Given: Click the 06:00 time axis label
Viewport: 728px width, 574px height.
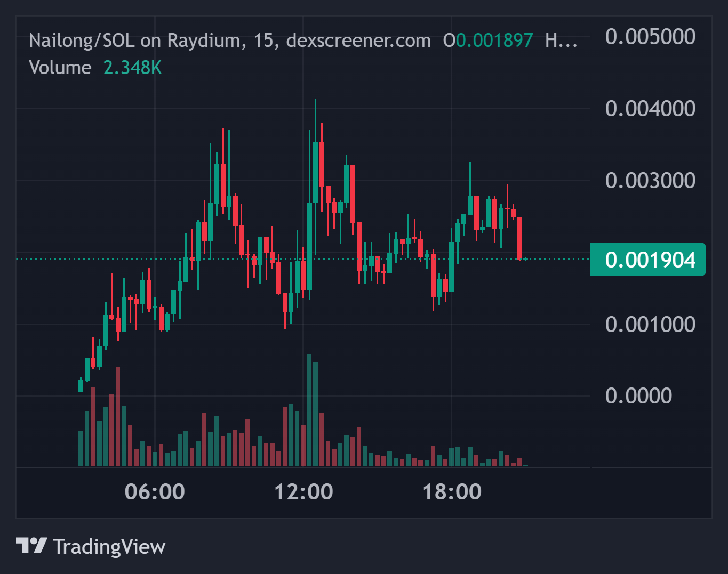Looking at the screenshot, I should pos(155,491).
